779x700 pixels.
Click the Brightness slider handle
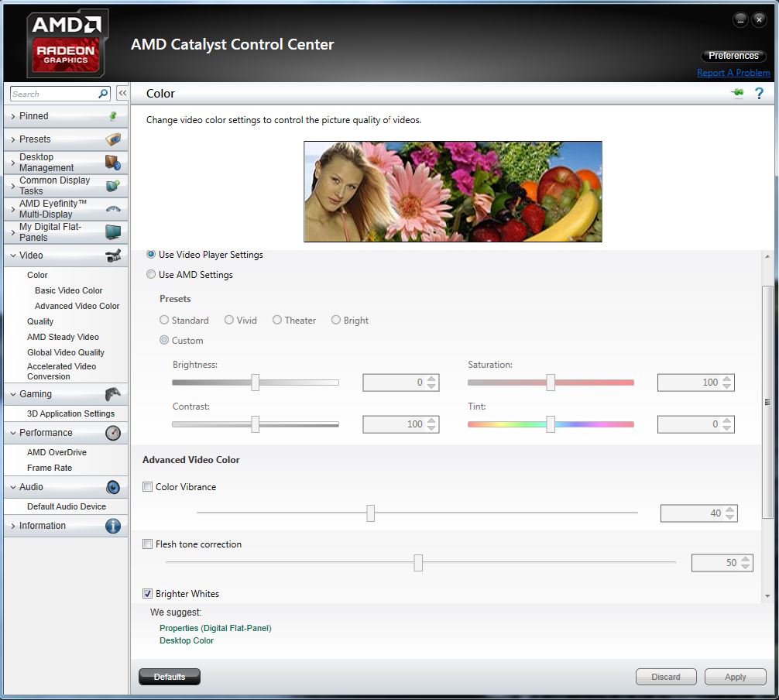click(x=256, y=383)
